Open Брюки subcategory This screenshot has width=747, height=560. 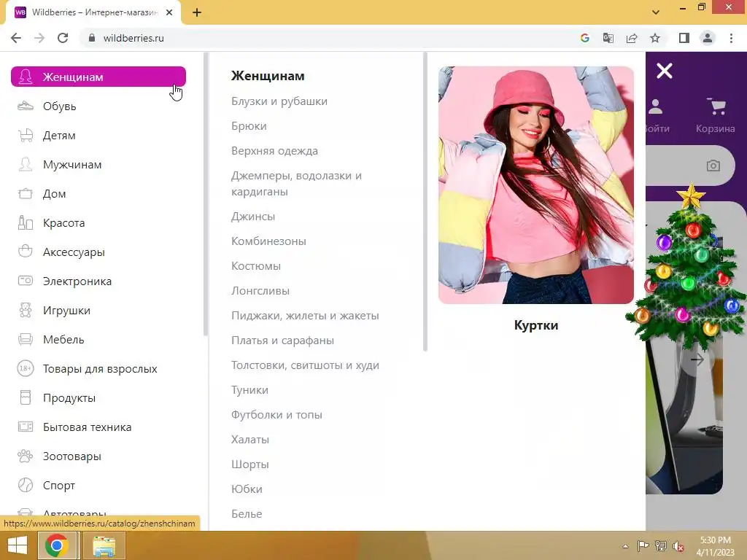[x=249, y=125]
